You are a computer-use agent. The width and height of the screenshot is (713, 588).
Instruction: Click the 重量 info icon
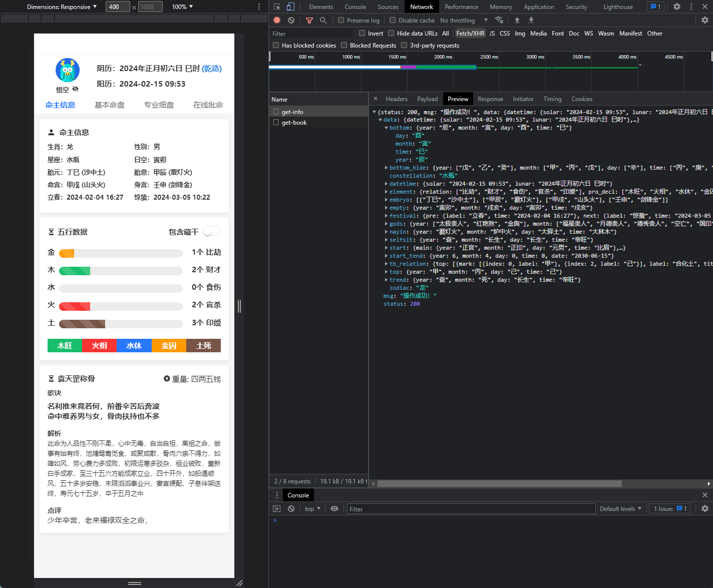point(167,379)
